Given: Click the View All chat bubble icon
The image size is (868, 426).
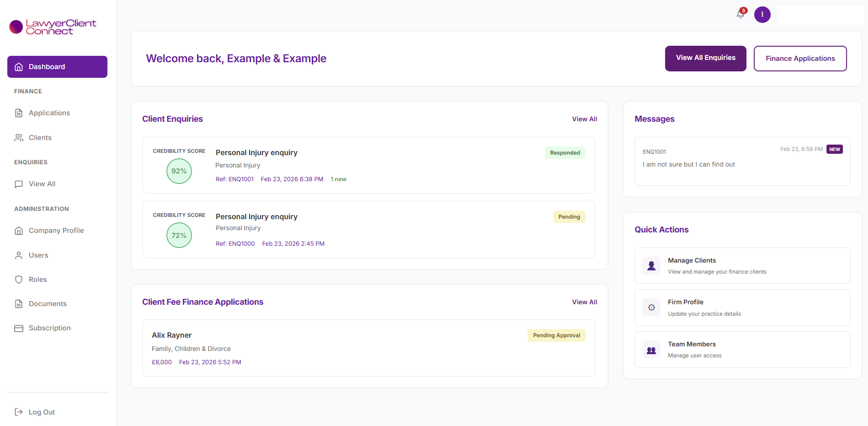Looking at the screenshot, I should (18, 184).
